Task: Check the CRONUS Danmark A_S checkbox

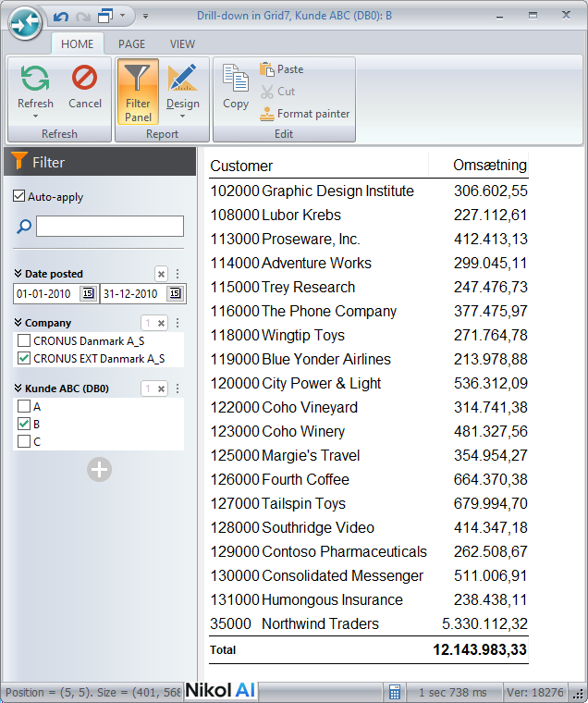Action: pyautogui.click(x=24, y=340)
